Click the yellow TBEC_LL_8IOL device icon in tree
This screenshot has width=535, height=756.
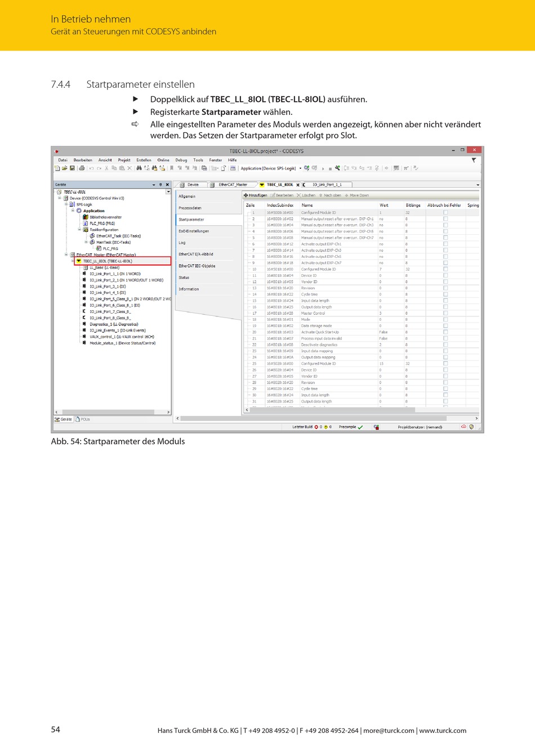pos(79,261)
